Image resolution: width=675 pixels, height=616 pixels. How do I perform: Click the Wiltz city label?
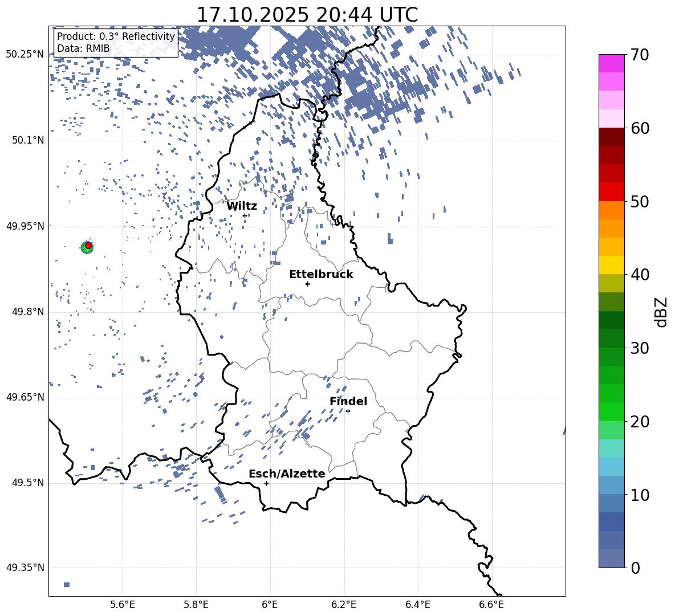[242, 206]
